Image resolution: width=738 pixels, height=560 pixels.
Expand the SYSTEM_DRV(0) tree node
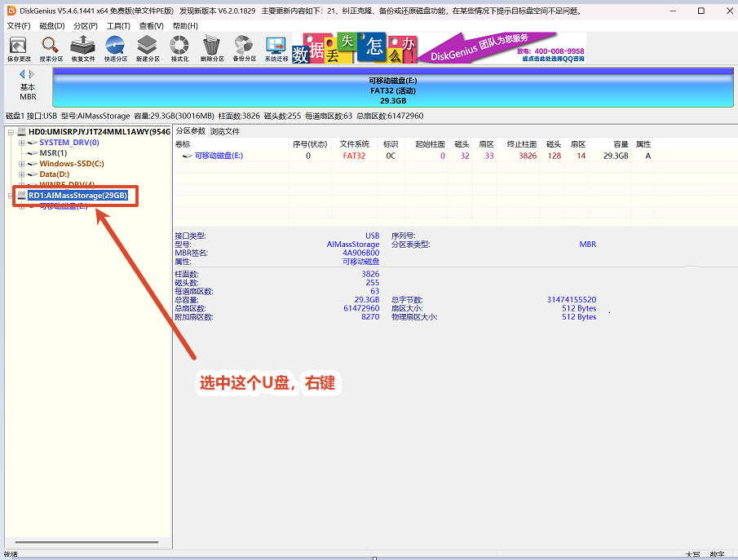[21, 143]
